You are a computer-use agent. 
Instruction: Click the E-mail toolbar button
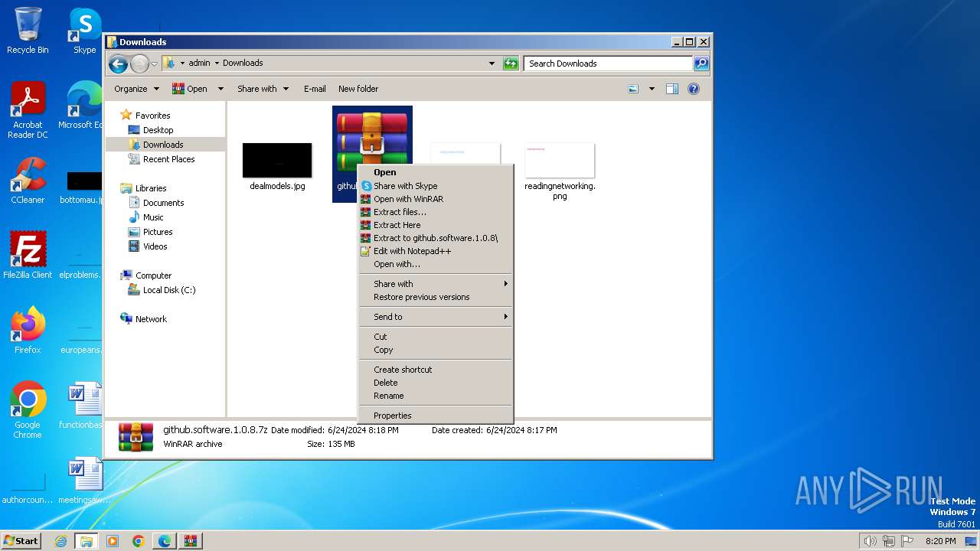pos(315,89)
